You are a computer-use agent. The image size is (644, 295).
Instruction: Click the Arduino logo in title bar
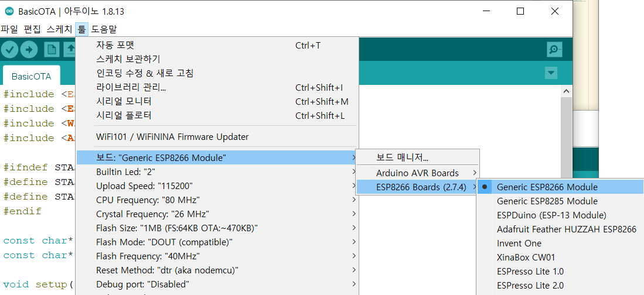pos(9,12)
